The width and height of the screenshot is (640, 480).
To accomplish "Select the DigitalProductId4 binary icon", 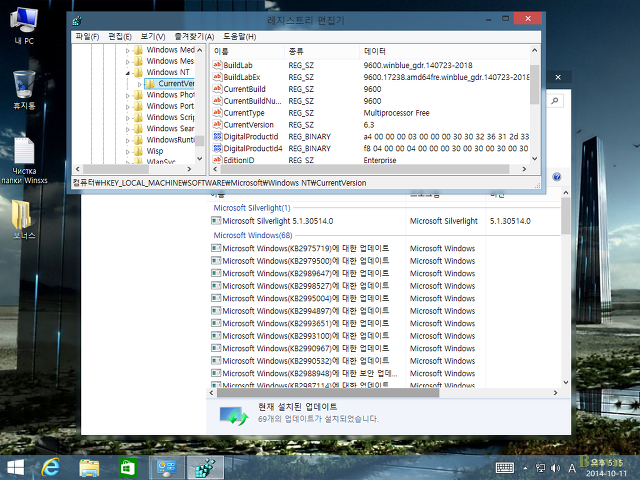I will click(x=217, y=148).
